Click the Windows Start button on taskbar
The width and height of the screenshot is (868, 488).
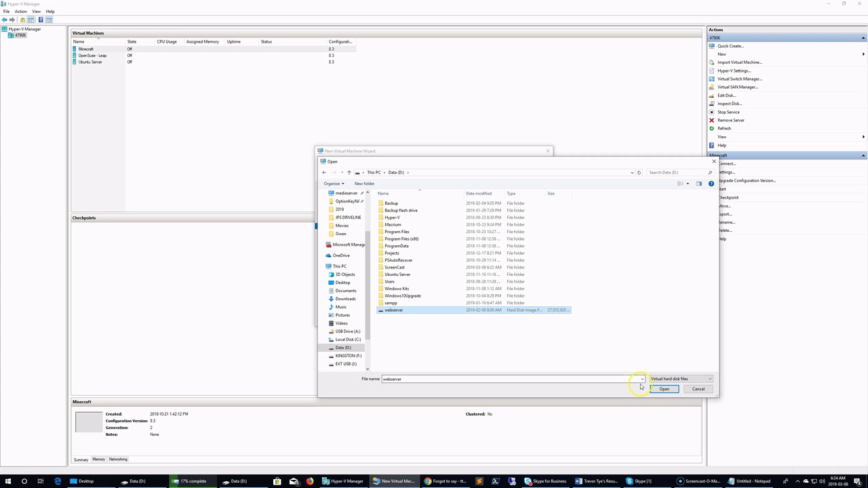[x=7, y=481]
